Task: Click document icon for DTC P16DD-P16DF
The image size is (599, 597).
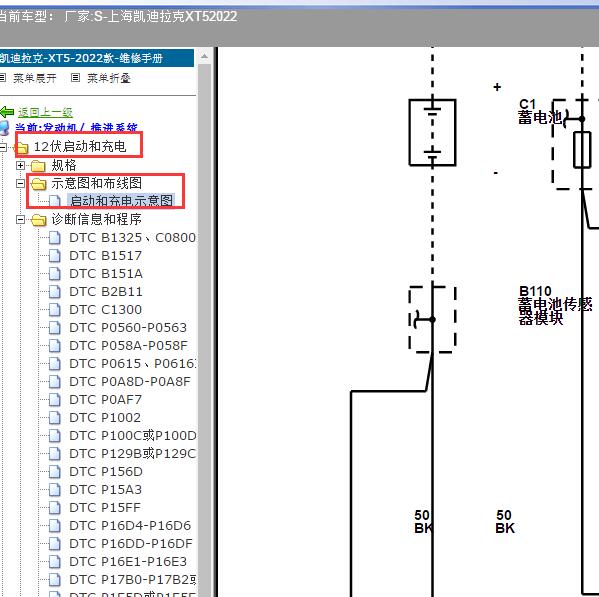Action: click(x=55, y=544)
